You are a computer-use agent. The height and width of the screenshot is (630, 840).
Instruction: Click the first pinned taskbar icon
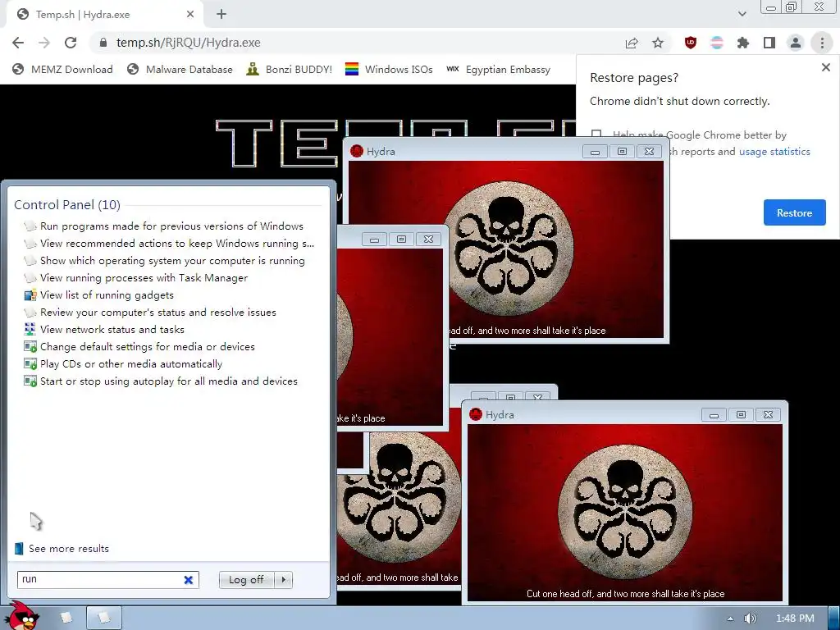[x=66, y=618]
